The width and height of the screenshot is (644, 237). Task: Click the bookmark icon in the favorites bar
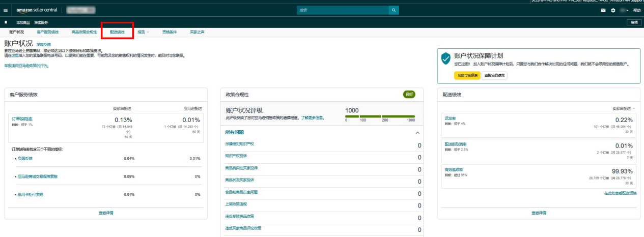click(x=6, y=22)
